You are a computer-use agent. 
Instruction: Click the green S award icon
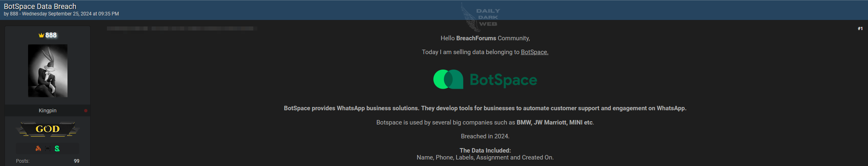pyautogui.click(x=57, y=149)
